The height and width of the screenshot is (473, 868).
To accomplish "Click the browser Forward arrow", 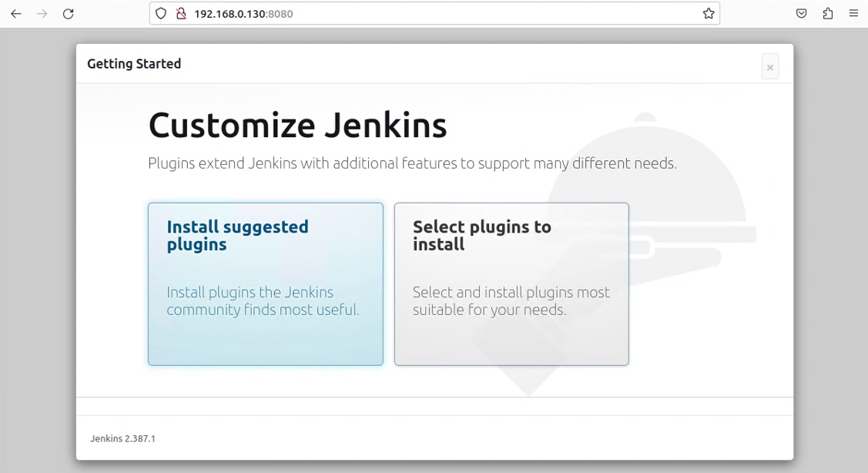I will 42,14.
